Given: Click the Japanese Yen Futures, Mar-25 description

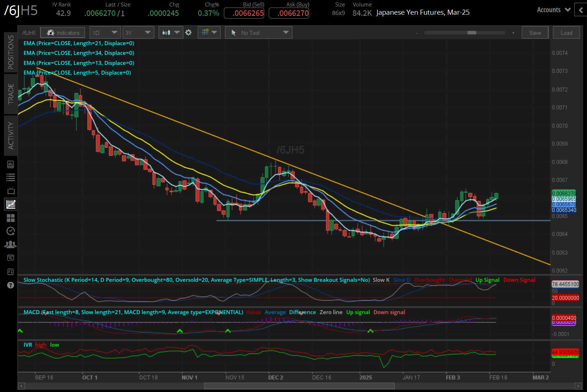Looking at the screenshot, I should coord(423,13).
